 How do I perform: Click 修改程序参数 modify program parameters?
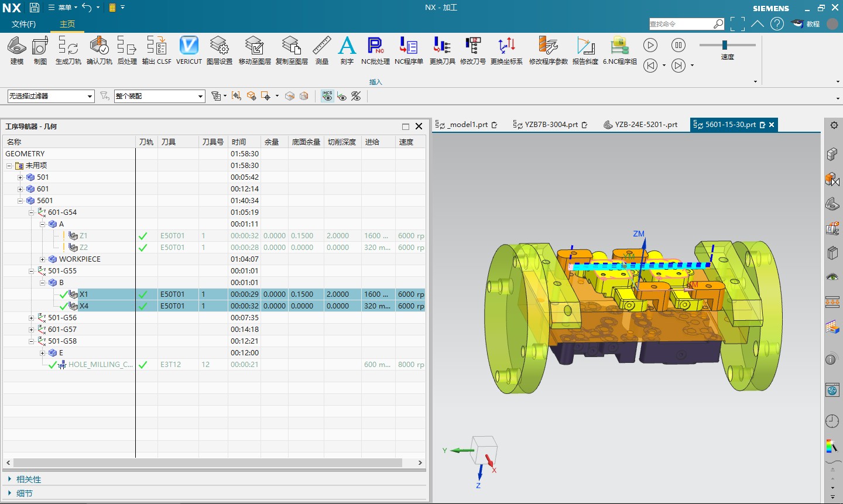click(548, 50)
